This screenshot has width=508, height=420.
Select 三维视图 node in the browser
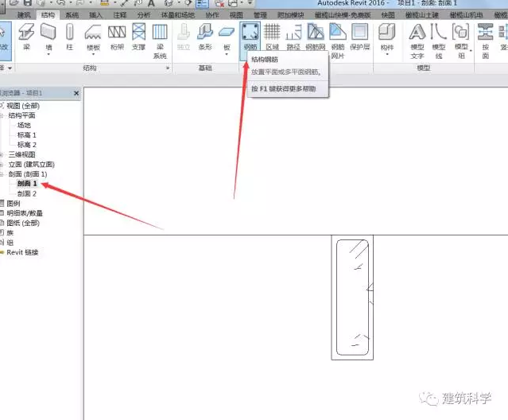point(21,154)
